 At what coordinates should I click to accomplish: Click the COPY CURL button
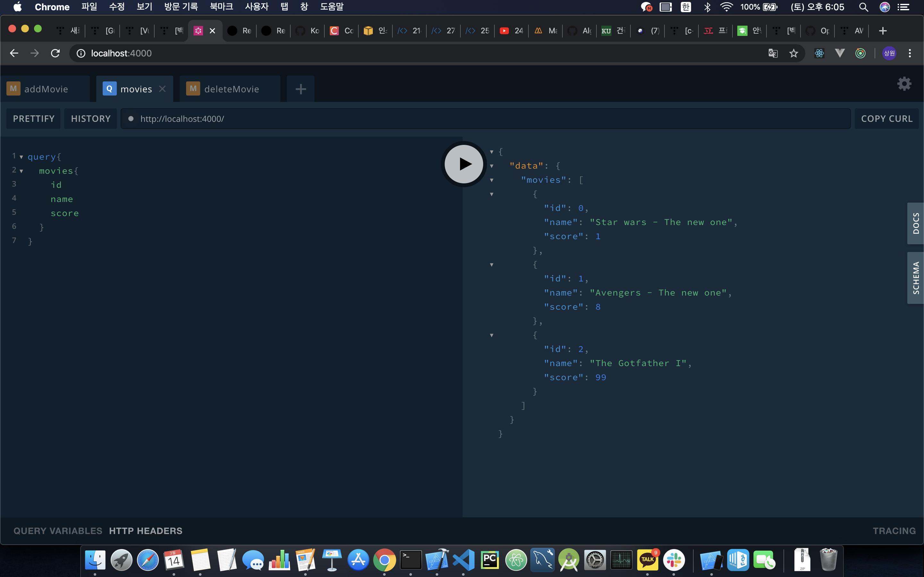coord(886,119)
